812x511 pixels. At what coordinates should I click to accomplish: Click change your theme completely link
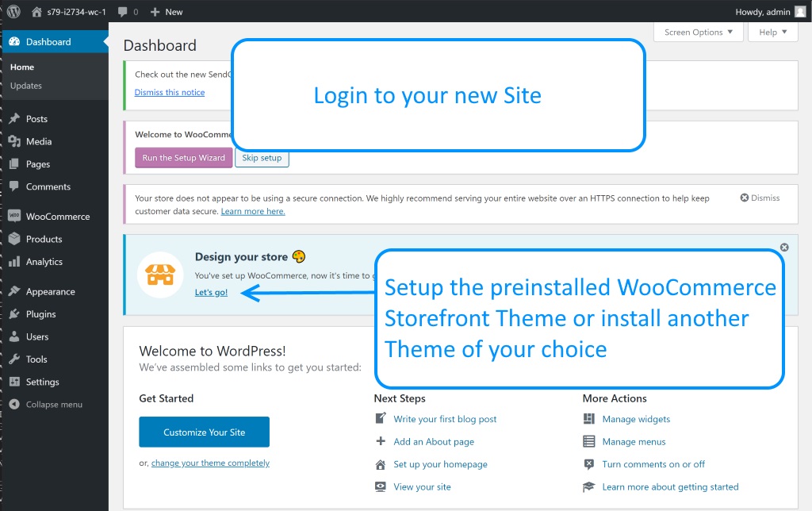coord(210,463)
